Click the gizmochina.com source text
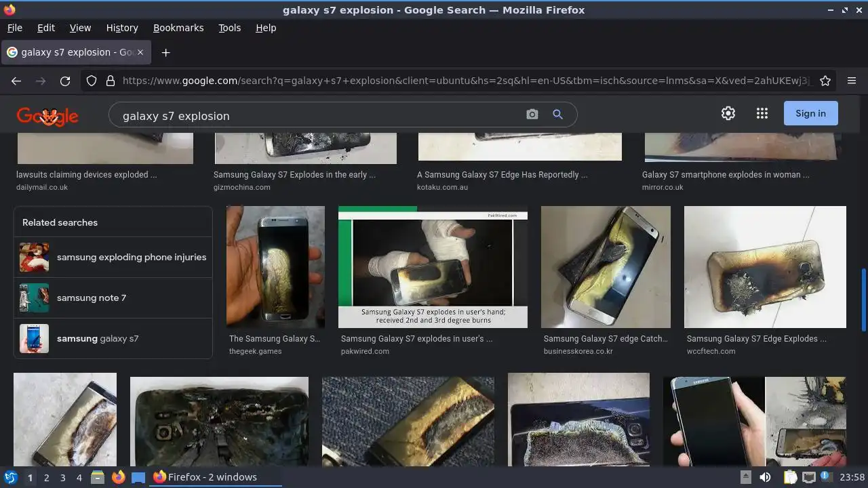This screenshot has width=868, height=488. [x=242, y=187]
